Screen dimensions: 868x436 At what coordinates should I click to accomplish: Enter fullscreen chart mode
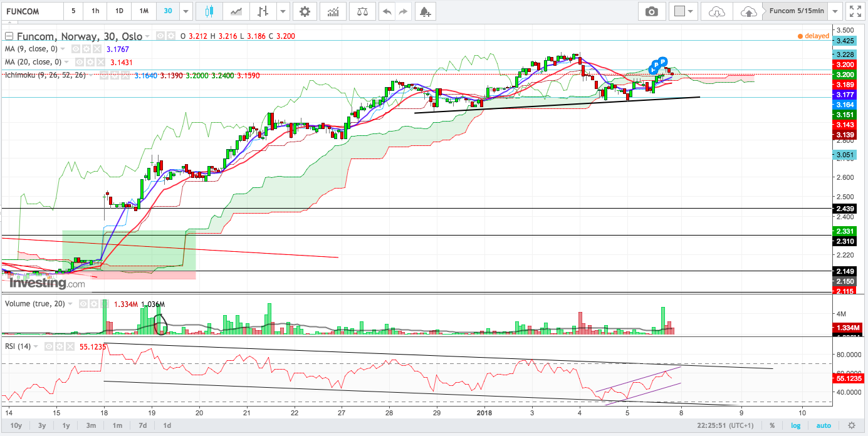point(855,11)
